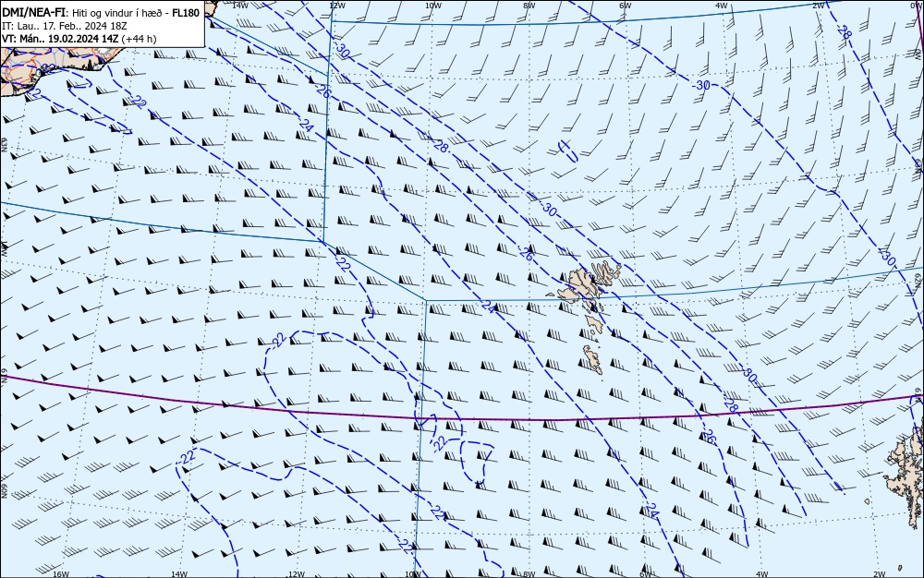Click the 'FL180' flight level text
Viewport: 924px width, 578px height.
pyautogui.click(x=186, y=13)
